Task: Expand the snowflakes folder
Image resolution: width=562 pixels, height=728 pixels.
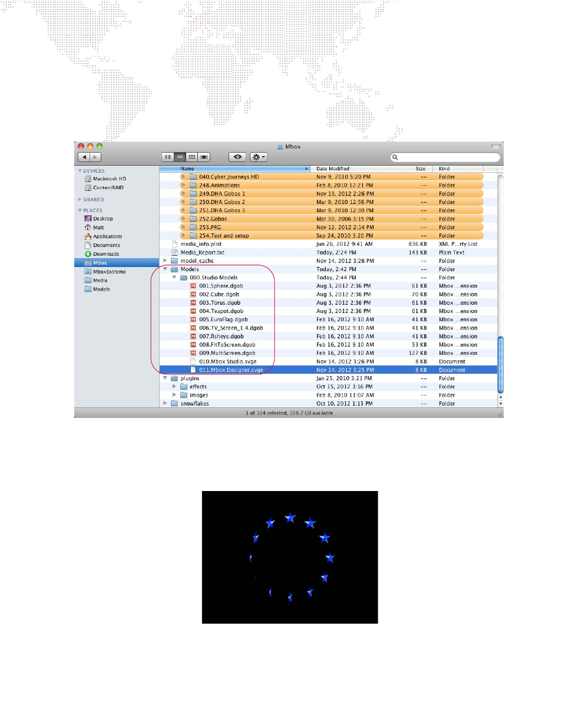Action: pos(165,403)
